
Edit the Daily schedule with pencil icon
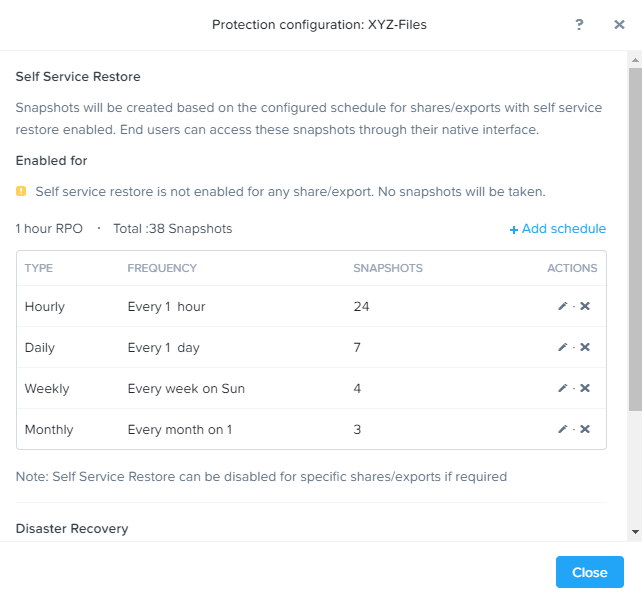tap(563, 347)
